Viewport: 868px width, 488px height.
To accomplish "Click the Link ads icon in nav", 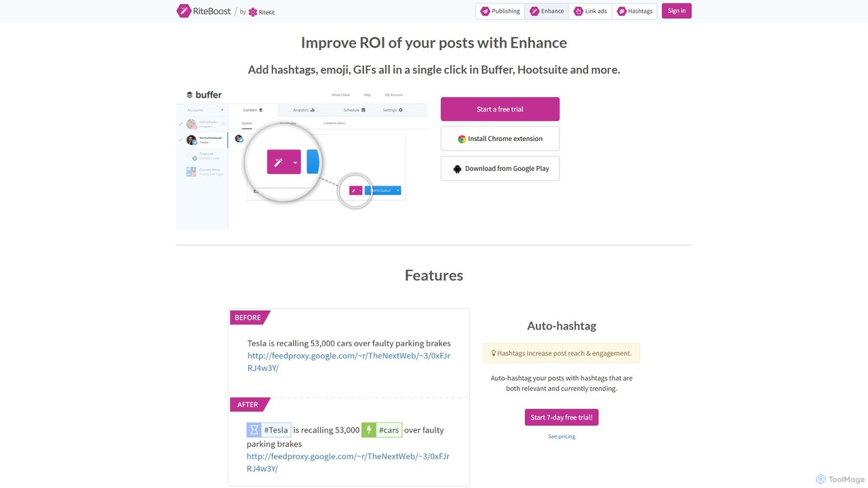I will (x=578, y=11).
